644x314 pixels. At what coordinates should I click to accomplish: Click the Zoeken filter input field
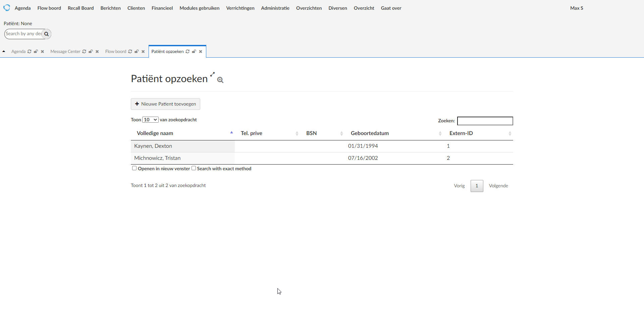pyautogui.click(x=485, y=121)
